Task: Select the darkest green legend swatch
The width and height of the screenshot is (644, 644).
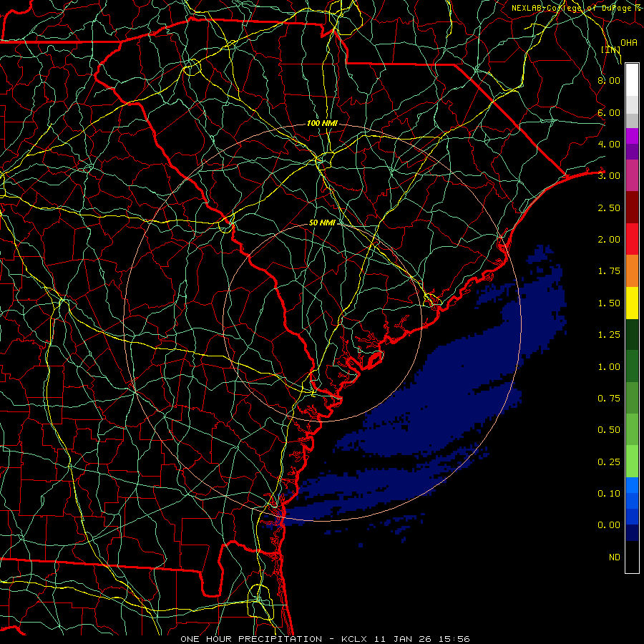Action: click(632, 335)
